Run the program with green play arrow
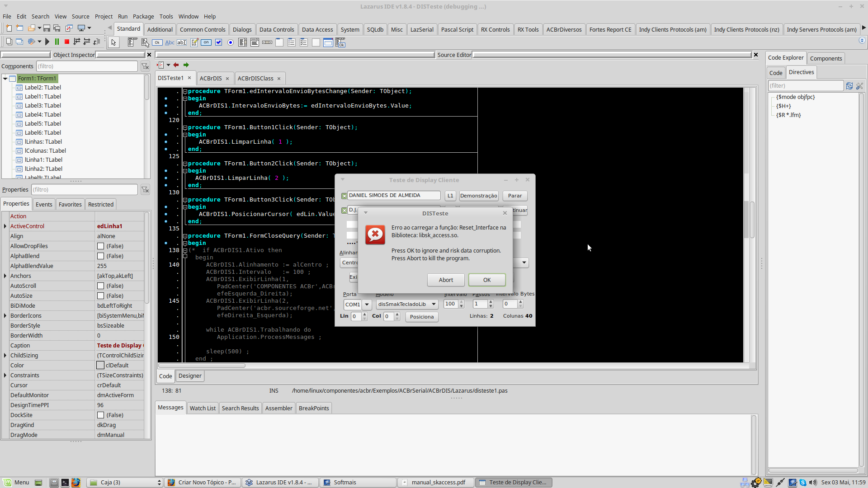 coord(47,42)
